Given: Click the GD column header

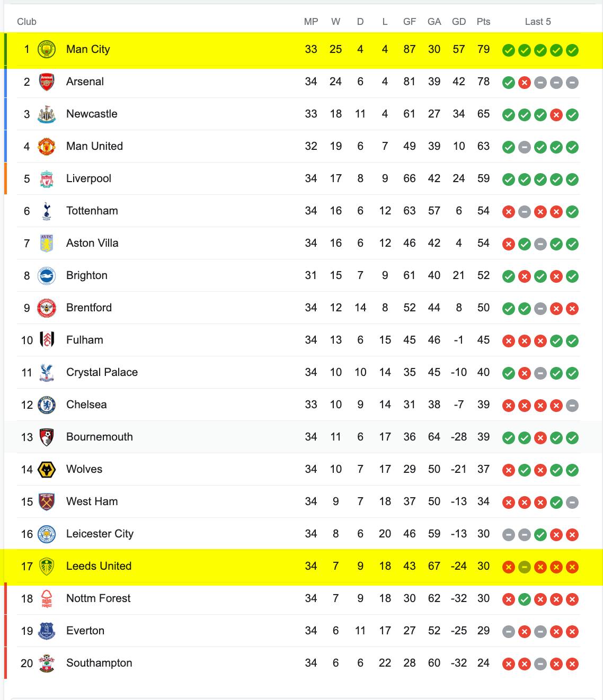Looking at the screenshot, I should (x=459, y=22).
